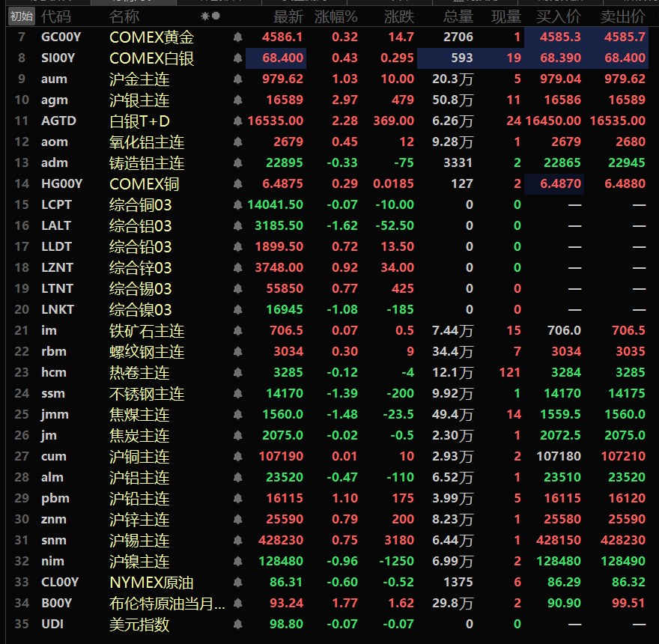Click the pbm code cell
659x644 pixels.
55,499
